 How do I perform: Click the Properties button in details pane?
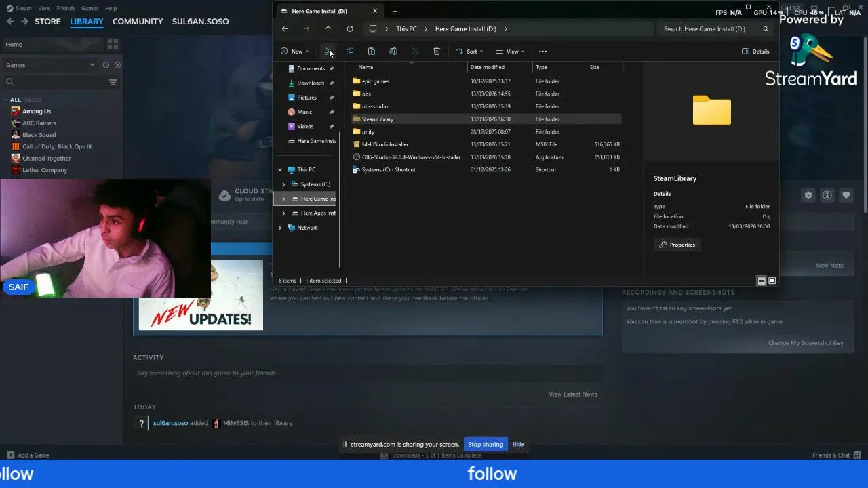(x=677, y=245)
